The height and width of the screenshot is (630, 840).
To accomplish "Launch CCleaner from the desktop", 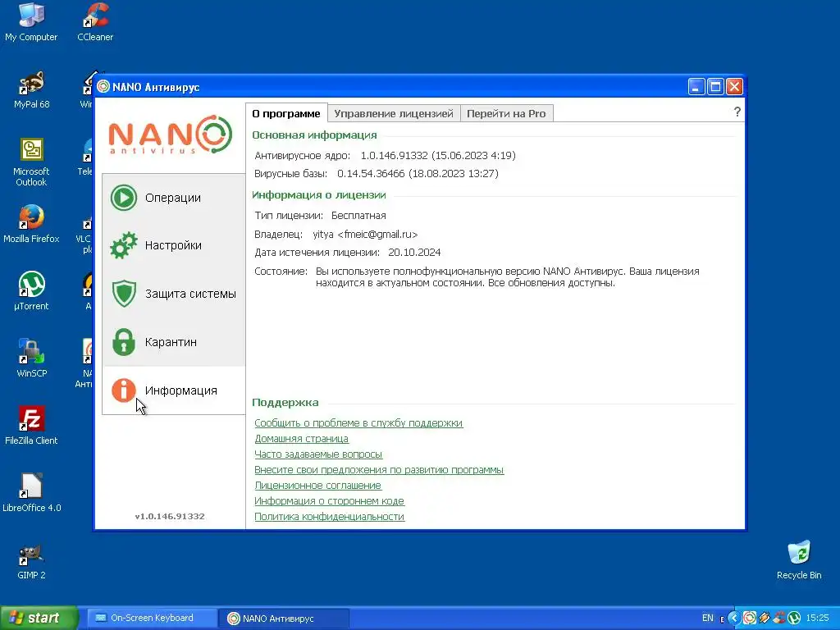I will coord(95,22).
